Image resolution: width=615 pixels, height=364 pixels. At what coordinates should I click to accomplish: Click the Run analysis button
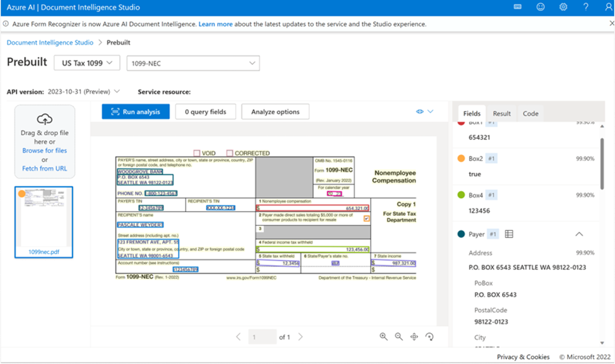(136, 112)
